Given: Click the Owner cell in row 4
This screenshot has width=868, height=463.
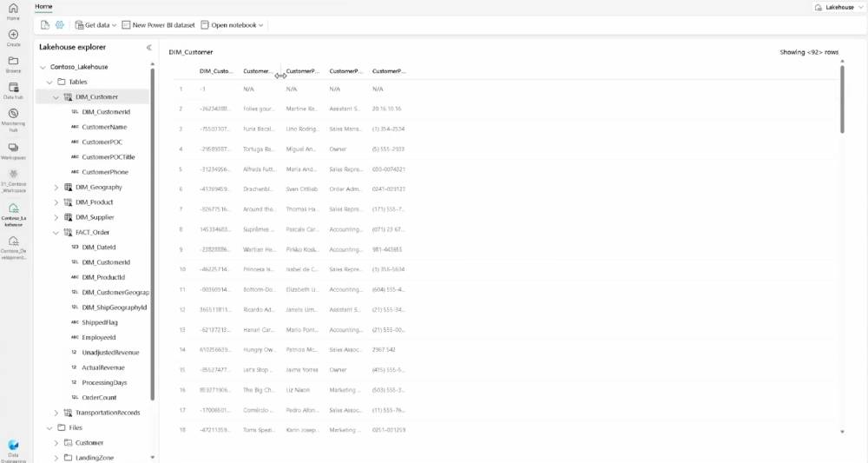Looking at the screenshot, I should [x=338, y=149].
